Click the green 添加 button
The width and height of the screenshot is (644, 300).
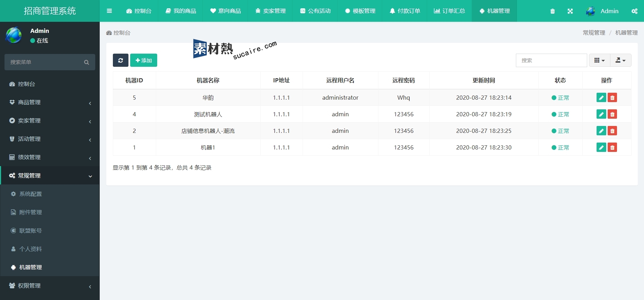point(144,60)
